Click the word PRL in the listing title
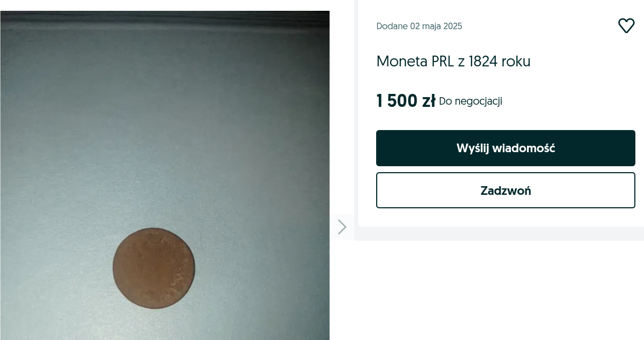Viewport: 644px width, 340px height. coord(442,62)
